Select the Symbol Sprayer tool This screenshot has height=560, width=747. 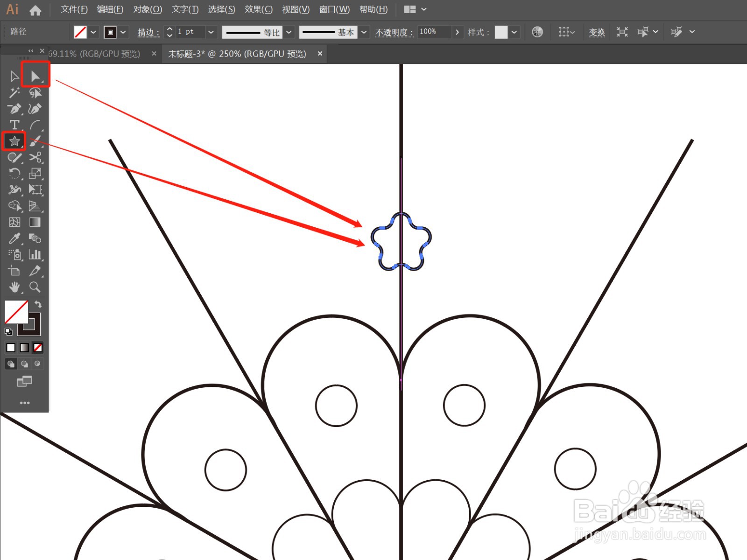click(x=14, y=254)
